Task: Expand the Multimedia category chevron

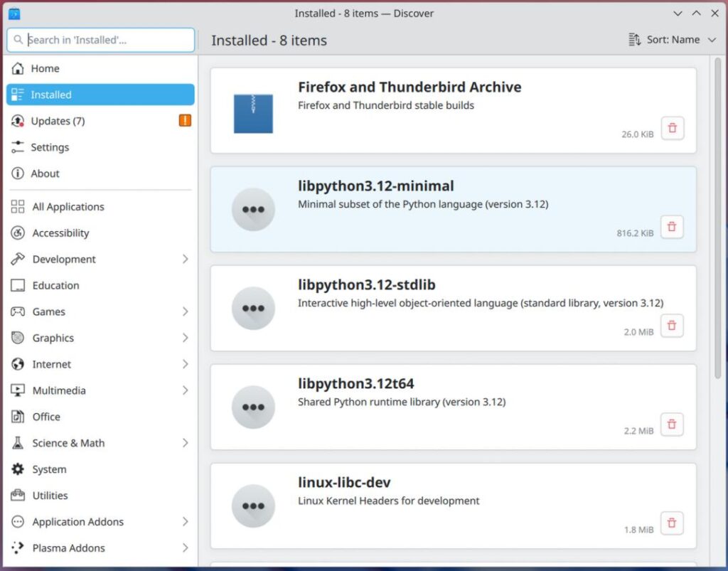Action: point(186,390)
